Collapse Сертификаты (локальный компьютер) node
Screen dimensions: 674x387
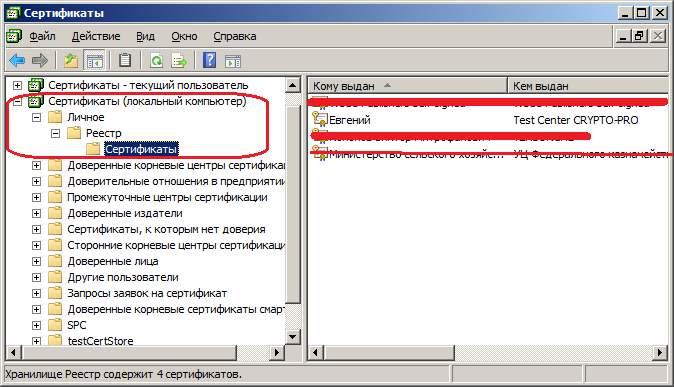tap(18, 101)
